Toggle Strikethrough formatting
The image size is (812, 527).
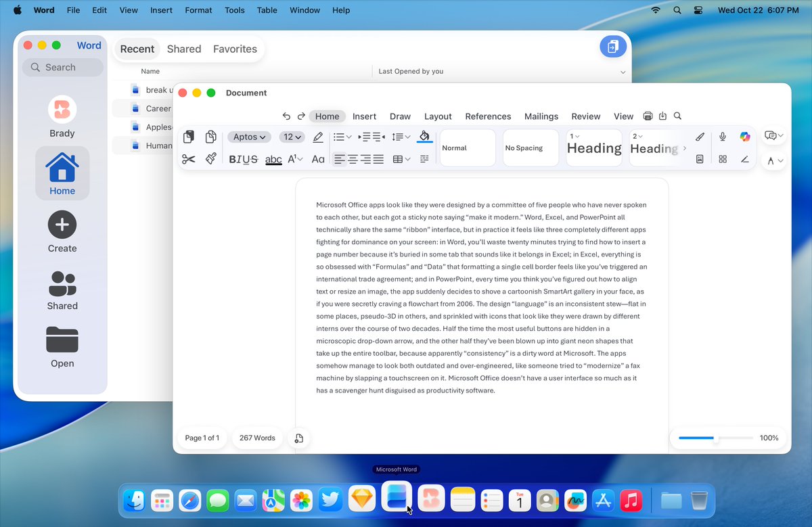pos(254,160)
